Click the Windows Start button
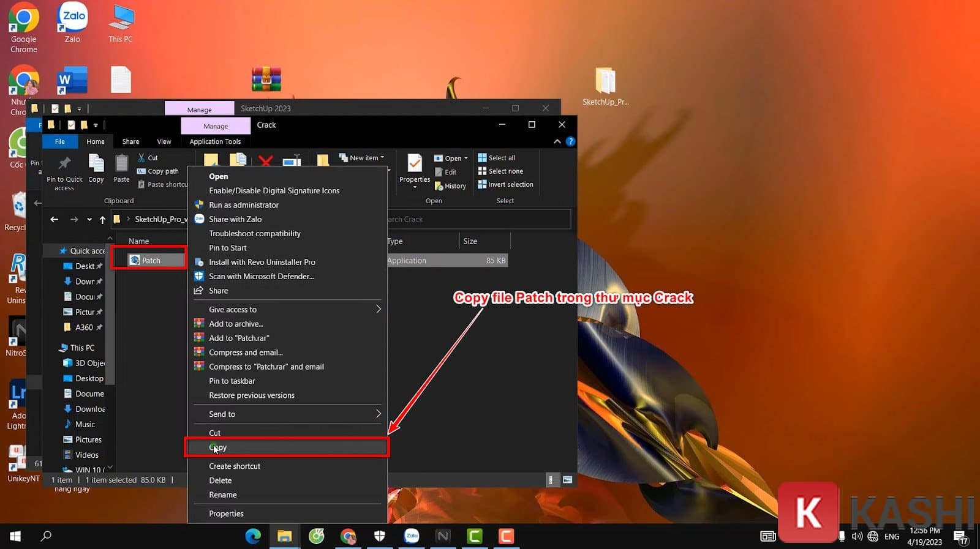This screenshot has width=980, height=549. point(15,536)
